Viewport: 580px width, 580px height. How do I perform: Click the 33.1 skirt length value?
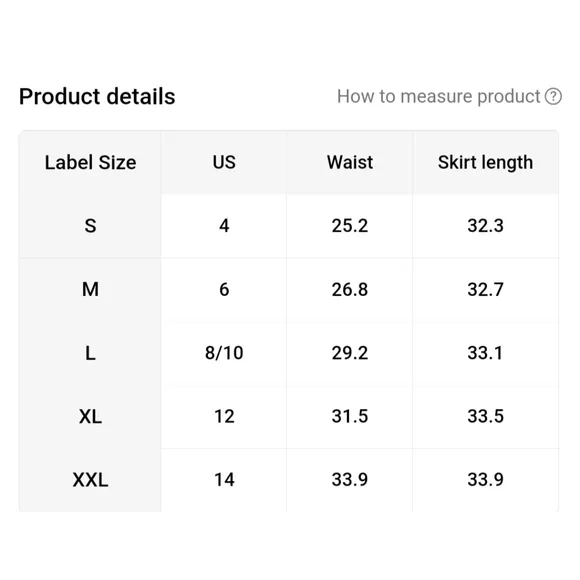click(x=485, y=353)
